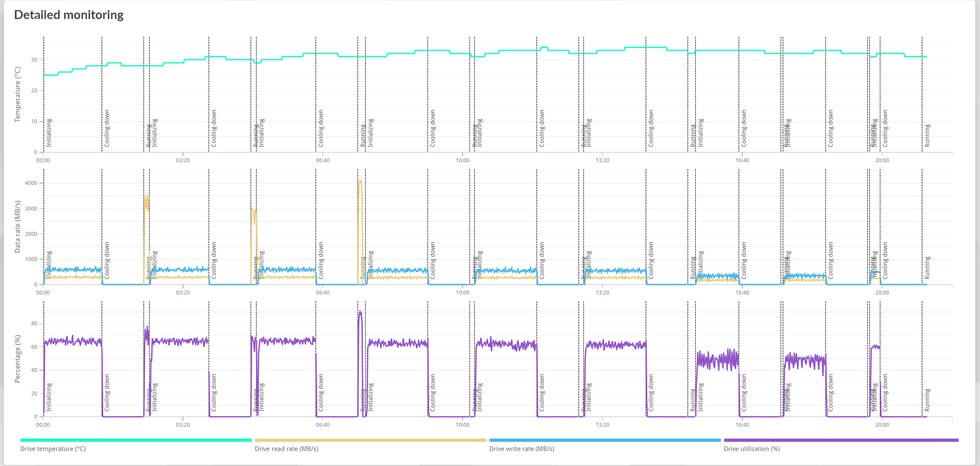This screenshot has width=980, height=466.
Task: Click the 'Drive temperature (°C)' legend label
Action: pyautogui.click(x=53, y=449)
